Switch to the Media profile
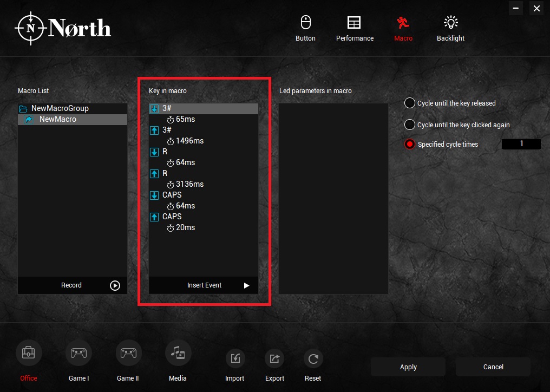This screenshot has width=550, height=392. pyautogui.click(x=178, y=361)
